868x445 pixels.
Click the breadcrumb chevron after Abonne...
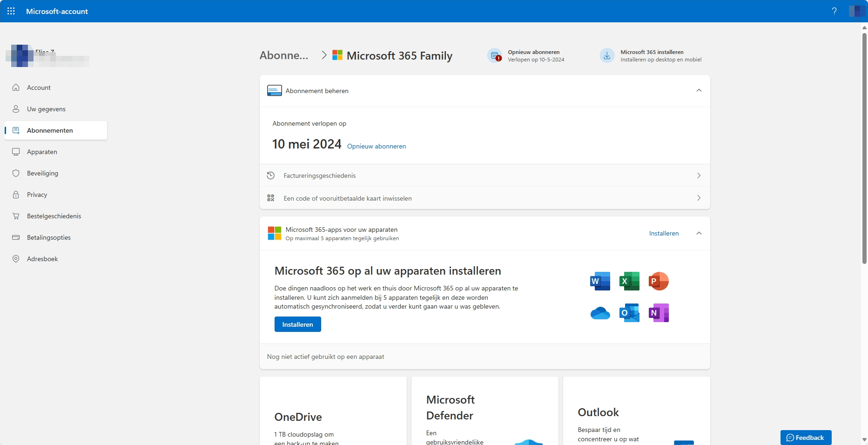324,55
